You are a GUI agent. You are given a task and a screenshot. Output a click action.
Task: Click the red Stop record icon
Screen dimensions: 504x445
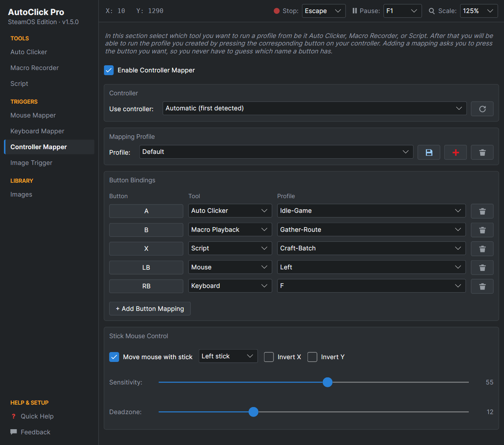277,11
